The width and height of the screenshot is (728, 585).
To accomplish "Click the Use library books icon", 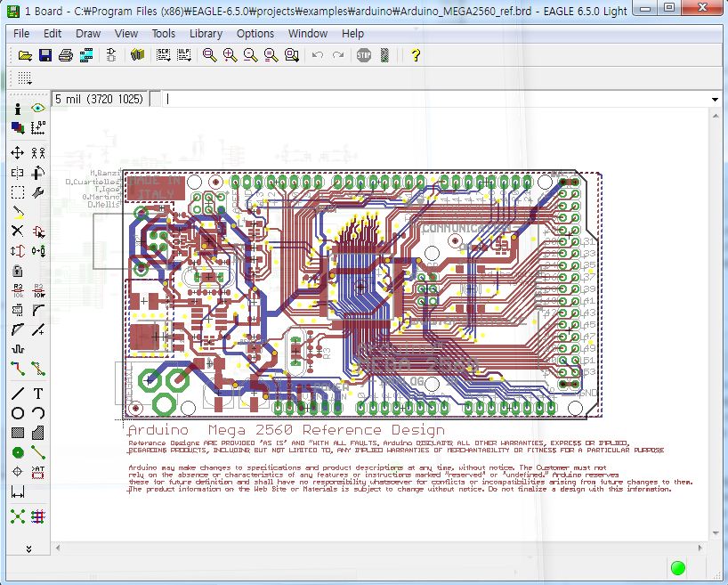I will 137,55.
